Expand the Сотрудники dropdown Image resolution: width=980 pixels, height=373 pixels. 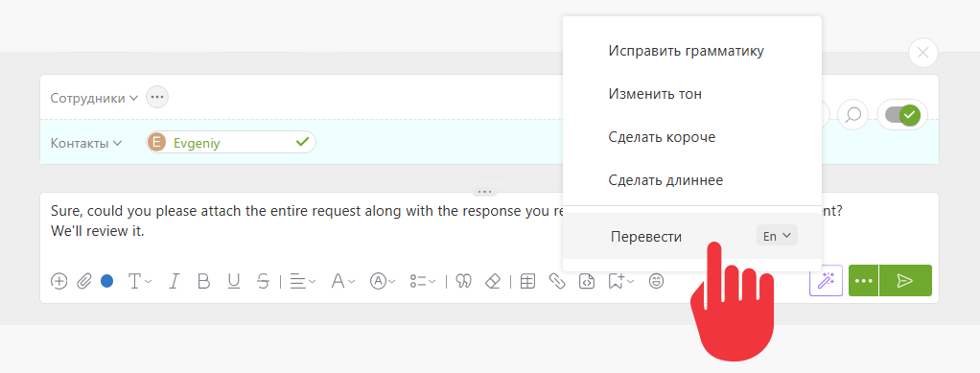point(94,98)
